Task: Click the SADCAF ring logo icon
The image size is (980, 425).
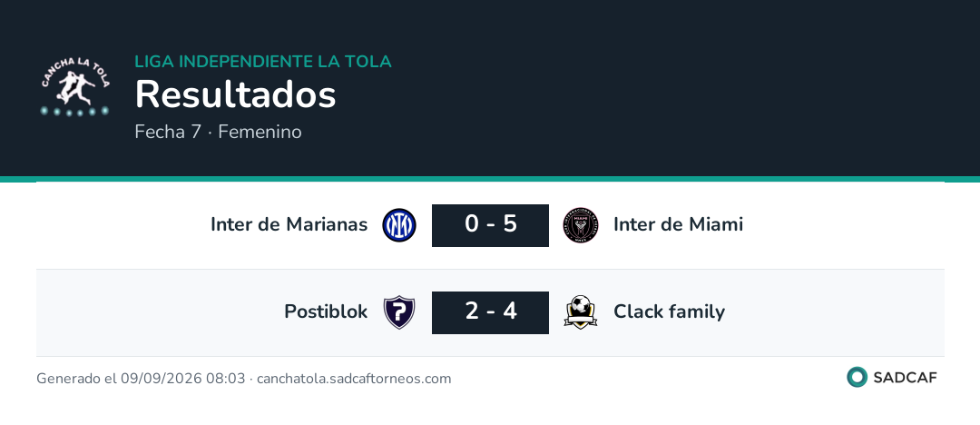Action: [x=857, y=377]
